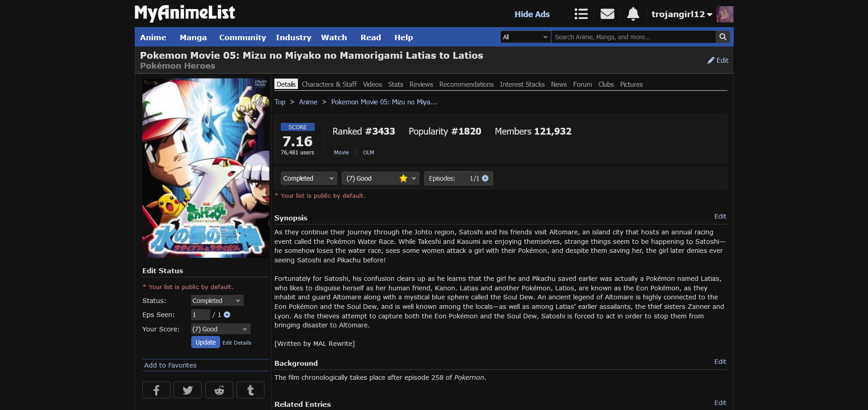Click the Eps Seen number field

201,315
